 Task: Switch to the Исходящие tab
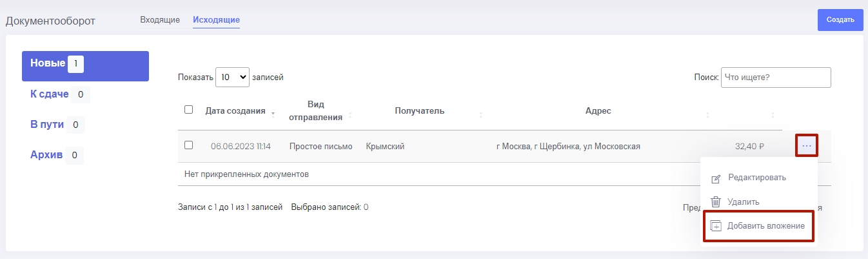coord(216,20)
